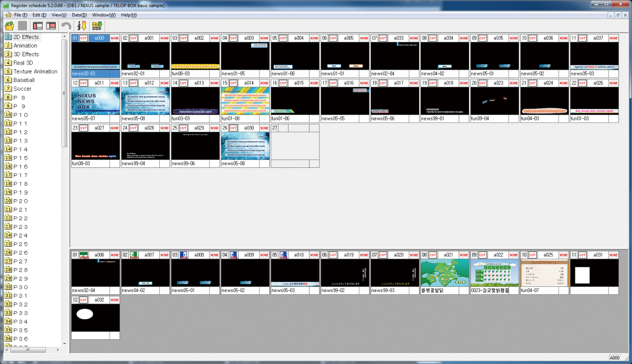This screenshot has height=364, width=632.
Task: Click the right-panel layout toolbar icon
Action: [51, 26]
